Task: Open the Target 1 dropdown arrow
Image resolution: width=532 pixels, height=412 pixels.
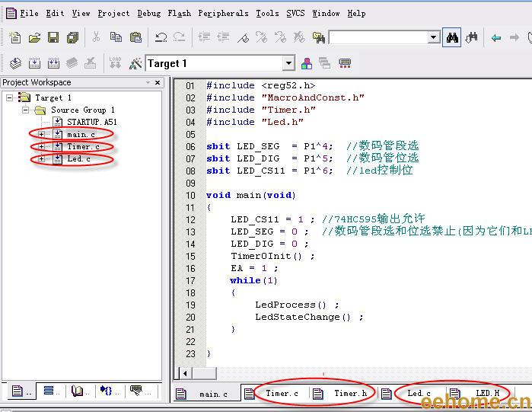Action: click(288, 63)
